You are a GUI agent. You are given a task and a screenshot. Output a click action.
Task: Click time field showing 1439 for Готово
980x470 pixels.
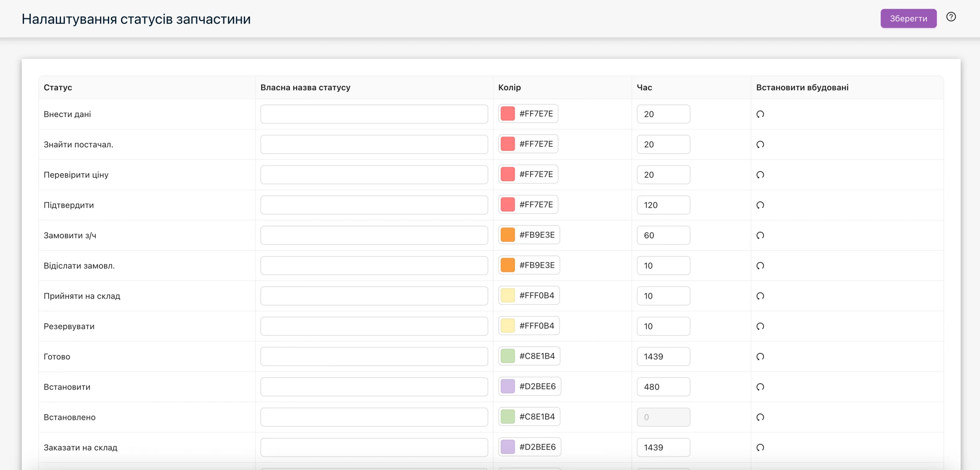pos(663,356)
